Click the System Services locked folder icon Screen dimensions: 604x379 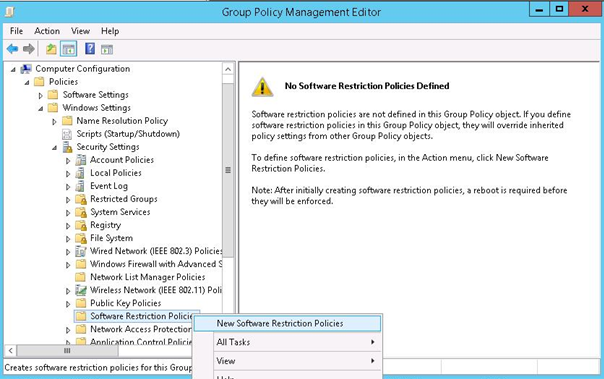(x=81, y=212)
